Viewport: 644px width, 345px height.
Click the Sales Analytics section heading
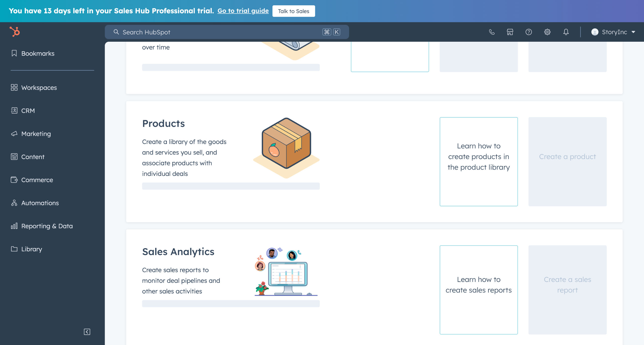[x=178, y=252]
